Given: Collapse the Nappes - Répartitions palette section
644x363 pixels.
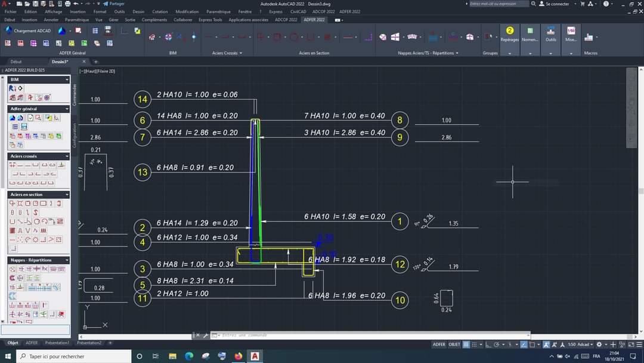Looking at the screenshot, I should pos(67,260).
